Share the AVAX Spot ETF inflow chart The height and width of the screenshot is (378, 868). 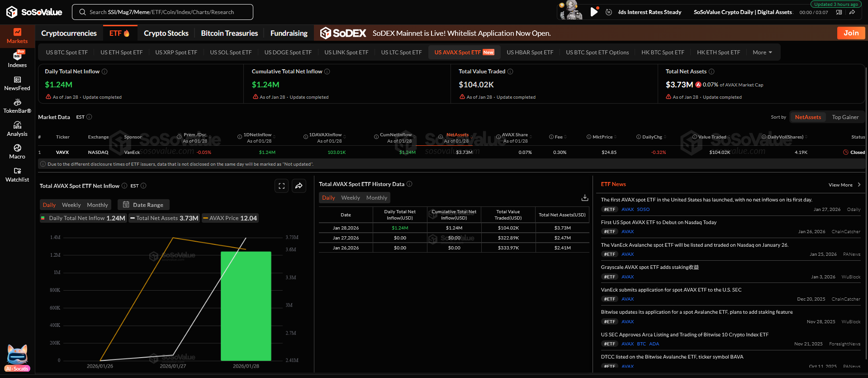pyautogui.click(x=299, y=186)
